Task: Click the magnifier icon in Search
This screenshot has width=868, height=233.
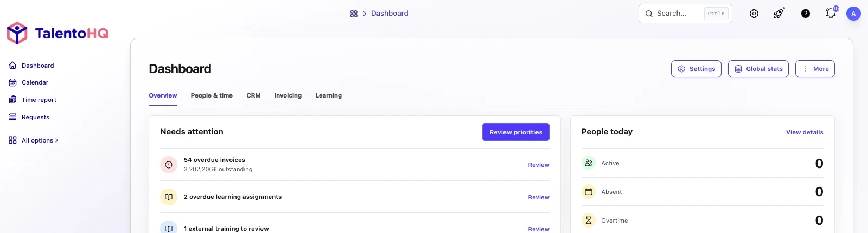Action: click(649, 14)
